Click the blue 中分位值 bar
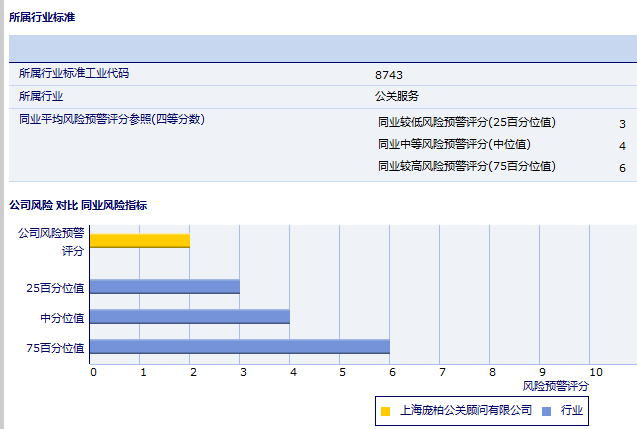Image resolution: width=637 pixels, height=429 pixels. [x=189, y=316]
